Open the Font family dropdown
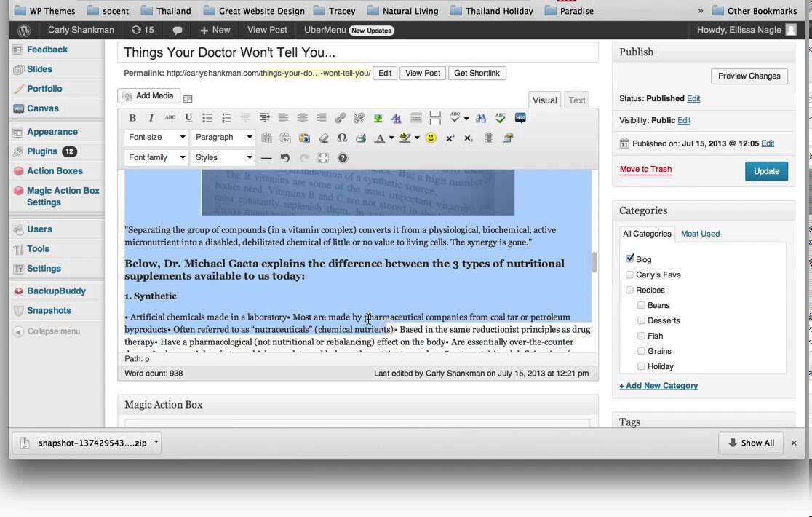Viewport: 812px width, 517px height. tap(156, 157)
